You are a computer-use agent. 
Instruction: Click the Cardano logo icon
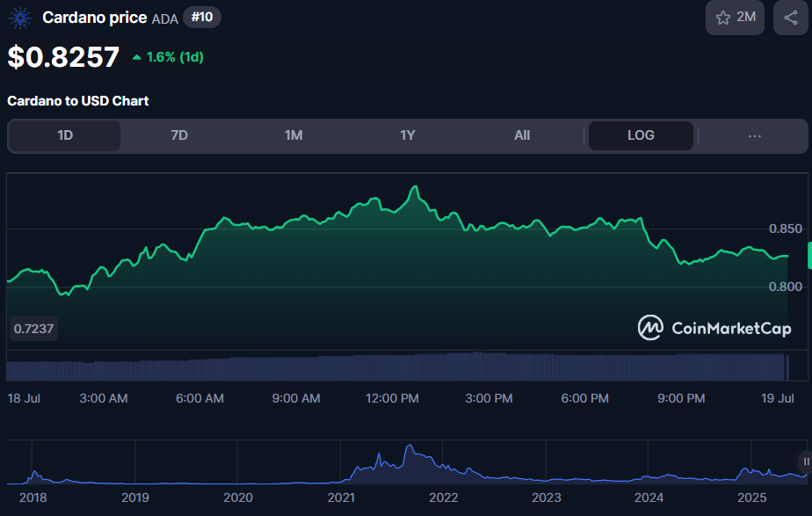(x=20, y=18)
